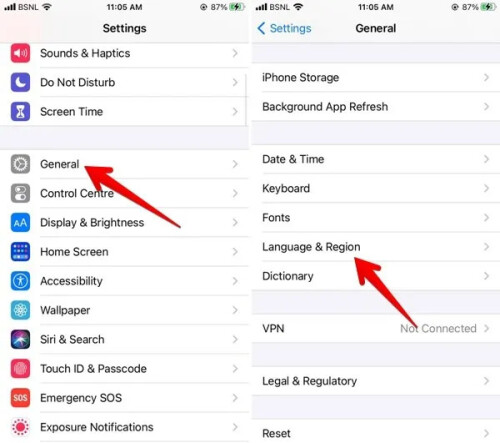Expand Home Screen row chevron
This screenshot has height=443, width=500.
[235, 252]
